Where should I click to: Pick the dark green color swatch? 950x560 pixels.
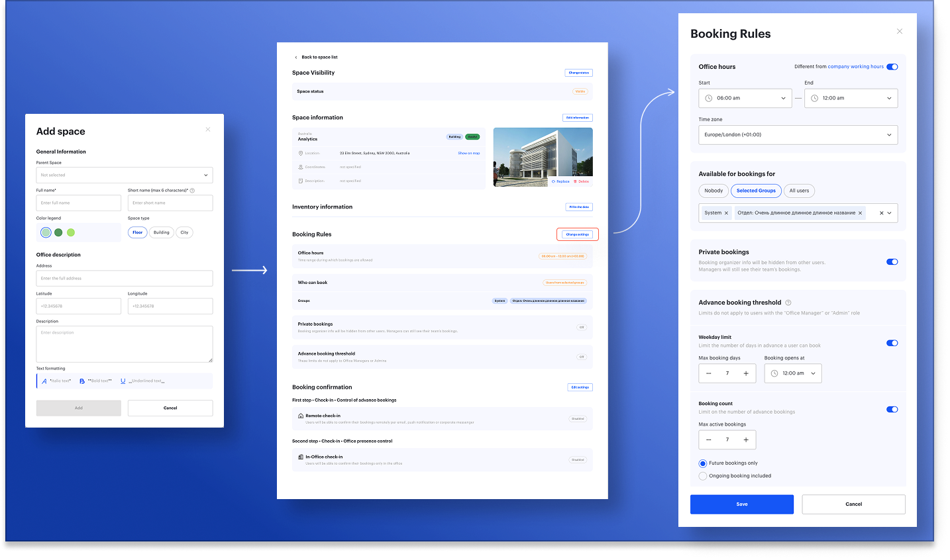tap(58, 232)
